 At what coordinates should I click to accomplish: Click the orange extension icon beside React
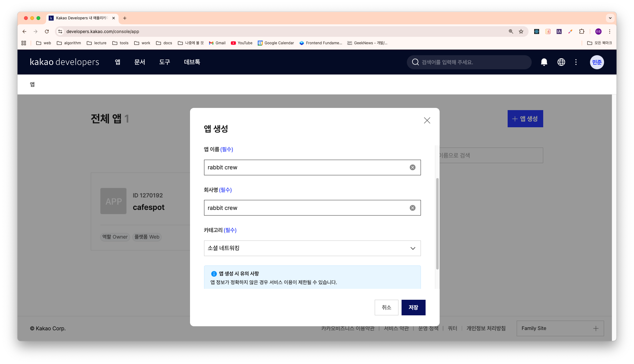548,32
